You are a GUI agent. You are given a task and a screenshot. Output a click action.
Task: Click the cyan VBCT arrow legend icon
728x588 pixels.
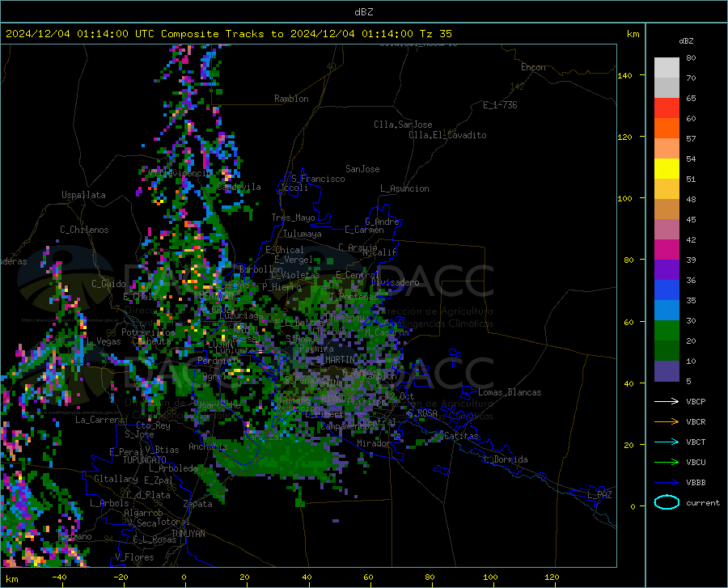coord(667,442)
